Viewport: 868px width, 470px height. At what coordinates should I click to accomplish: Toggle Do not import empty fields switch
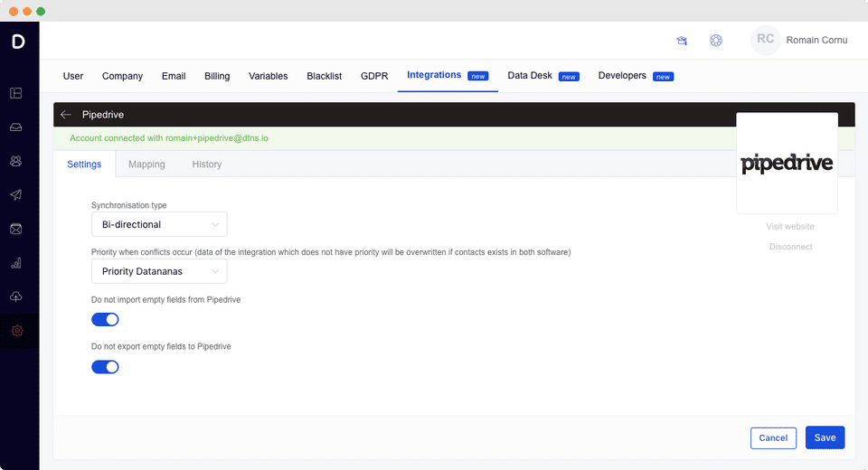click(x=105, y=319)
